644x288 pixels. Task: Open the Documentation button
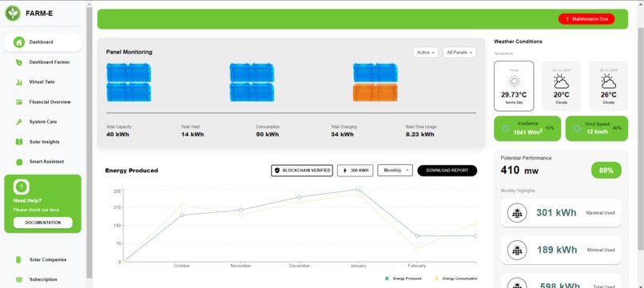(42, 223)
